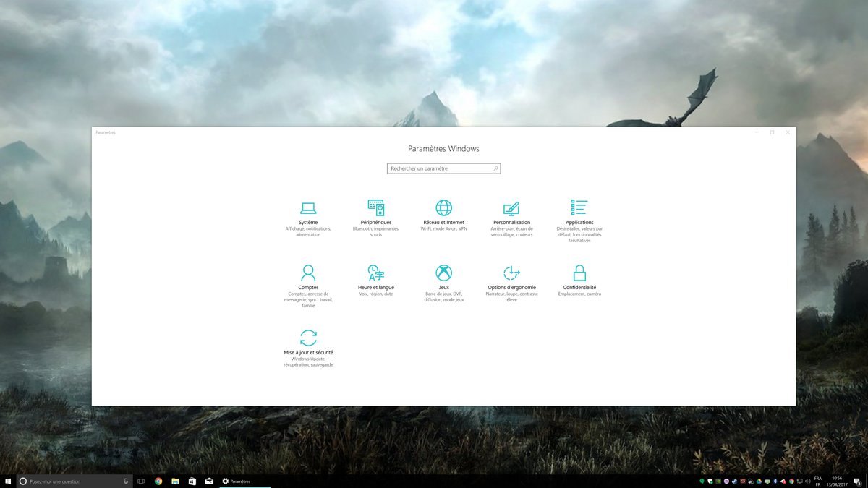Open Applications settings
The image size is (868, 488).
579,213
